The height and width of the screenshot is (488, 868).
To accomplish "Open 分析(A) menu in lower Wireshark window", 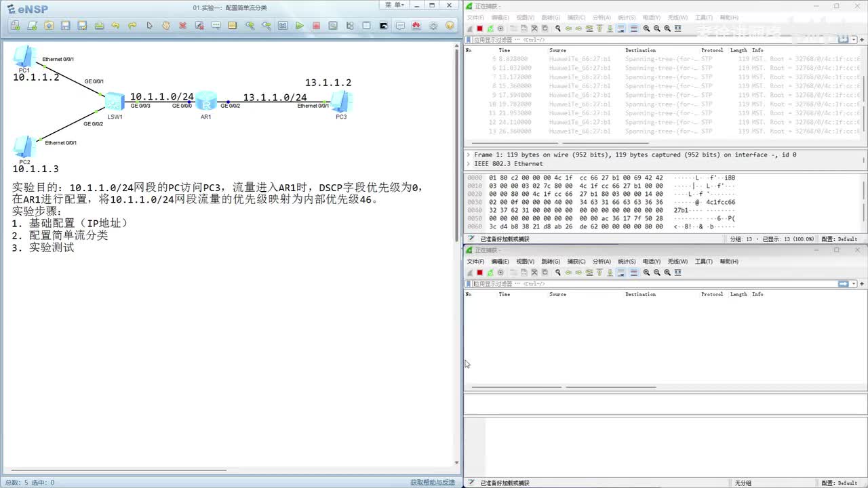I will coord(601,262).
